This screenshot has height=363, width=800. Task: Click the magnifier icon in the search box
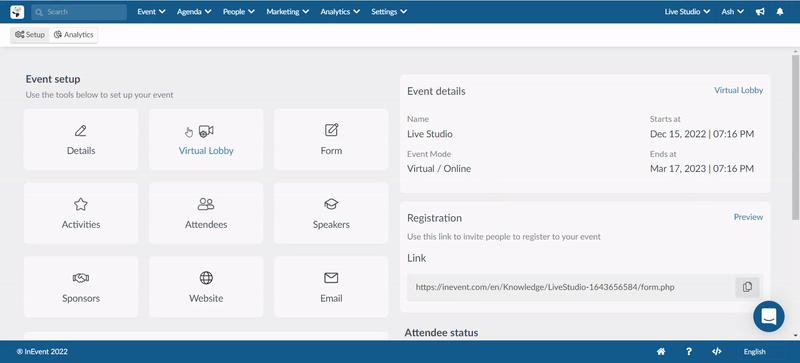[40, 12]
